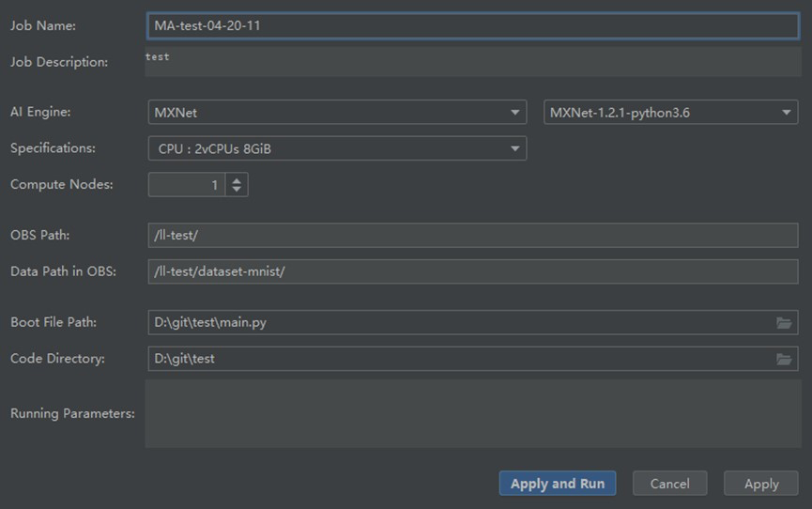Expand the MXNet-1.2.1-python3.6 version dropdown
The image size is (812, 509).
point(670,113)
